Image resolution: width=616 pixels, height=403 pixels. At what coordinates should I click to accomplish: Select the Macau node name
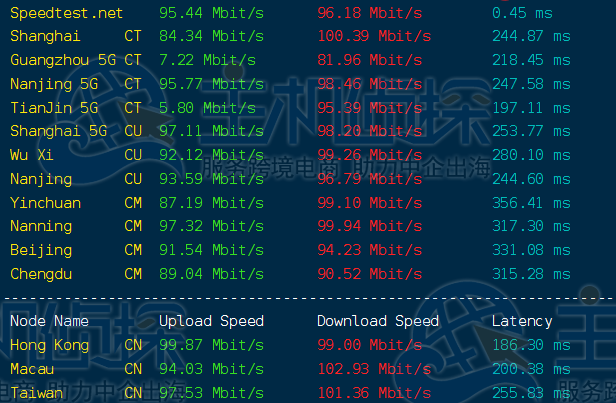(x=34, y=369)
